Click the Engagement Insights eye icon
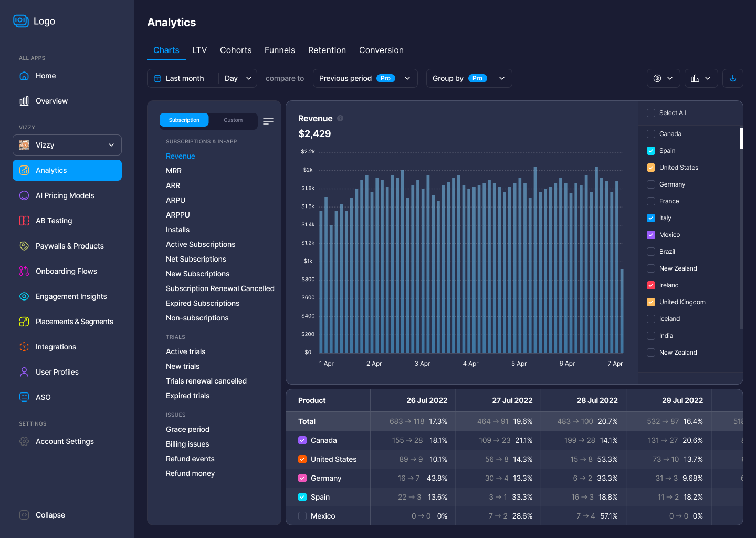The width and height of the screenshot is (756, 538). point(24,296)
